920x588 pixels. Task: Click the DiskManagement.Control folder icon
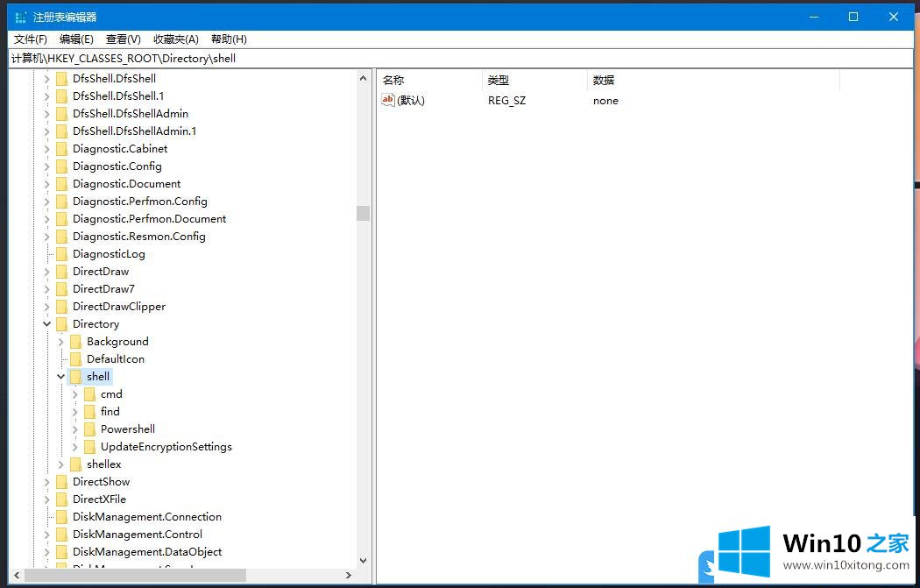click(x=61, y=535)
